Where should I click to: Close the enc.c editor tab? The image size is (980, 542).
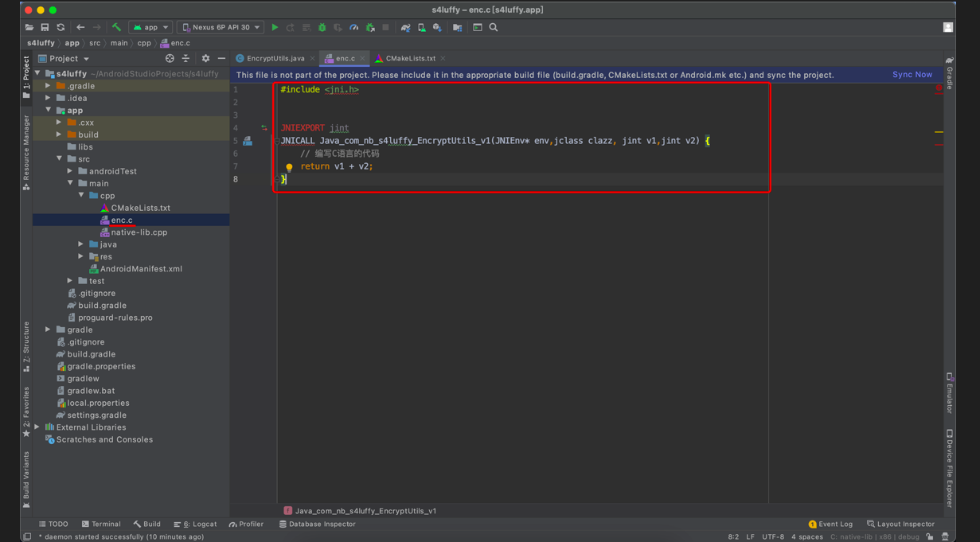[363, 58]
